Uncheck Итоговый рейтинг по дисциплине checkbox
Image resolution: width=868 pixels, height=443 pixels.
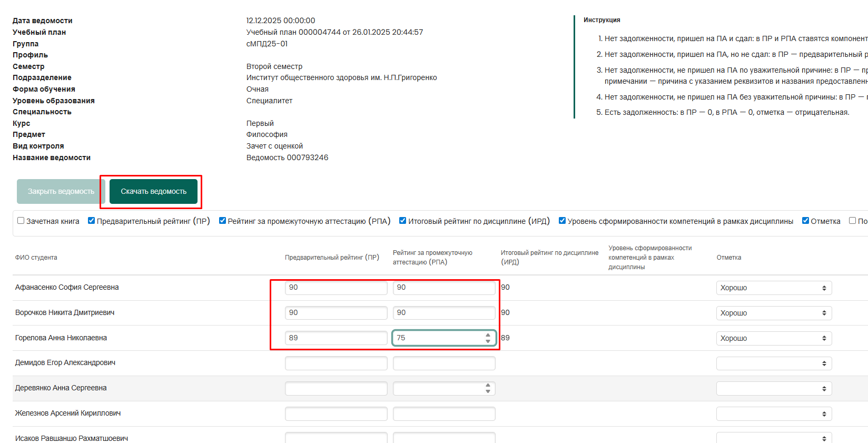(403, 221)
